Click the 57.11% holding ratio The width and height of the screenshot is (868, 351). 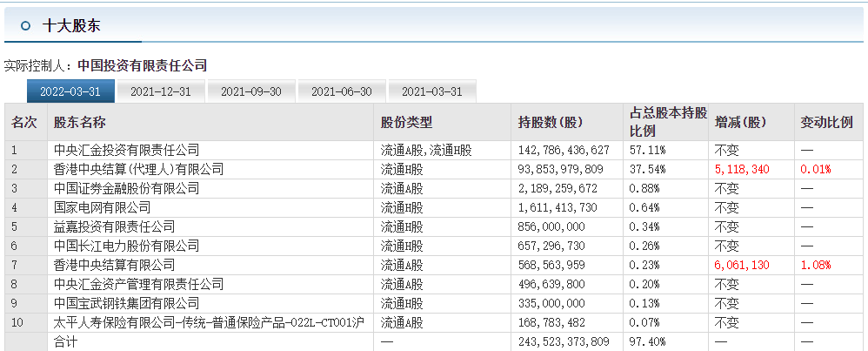(x=648, y=151)
